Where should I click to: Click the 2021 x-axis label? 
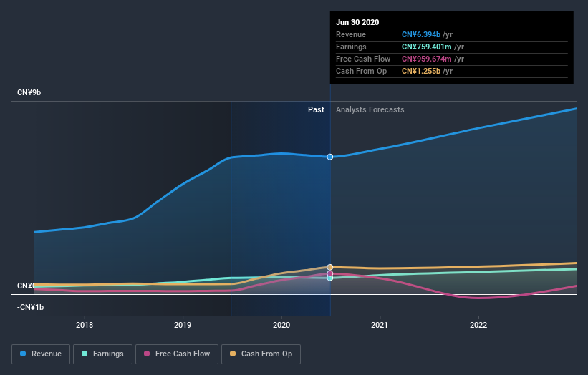[x=380, y=325]
